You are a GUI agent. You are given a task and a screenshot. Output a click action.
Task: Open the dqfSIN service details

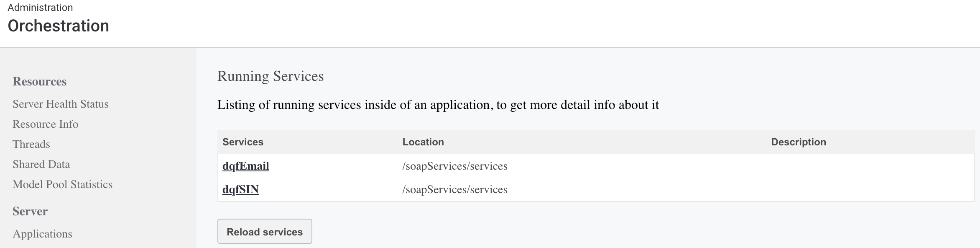(240, 189)
